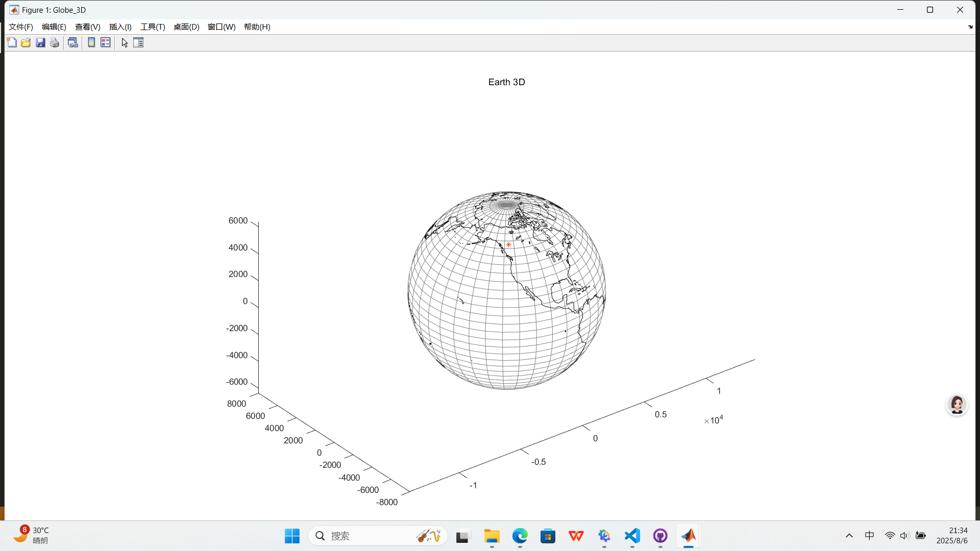Expand the 插入(I) menu
Screen dimensions: 980x551
(x=120, y=27)
